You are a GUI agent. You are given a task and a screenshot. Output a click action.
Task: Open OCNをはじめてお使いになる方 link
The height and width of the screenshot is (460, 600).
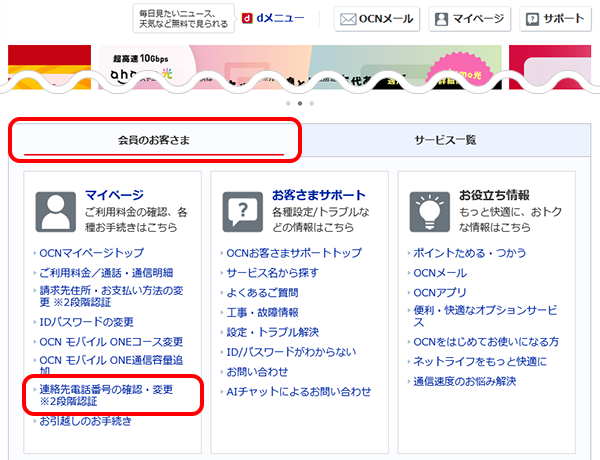(x=486, y=342)
